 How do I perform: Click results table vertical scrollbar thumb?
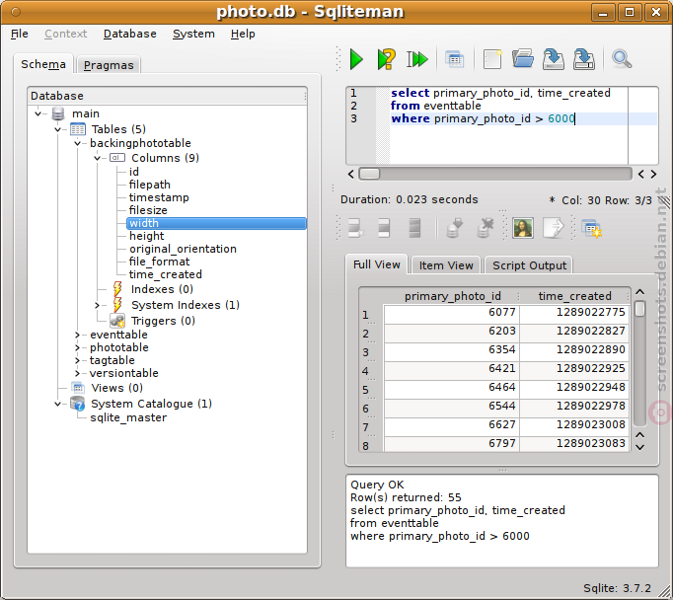(x=640, y=309)
